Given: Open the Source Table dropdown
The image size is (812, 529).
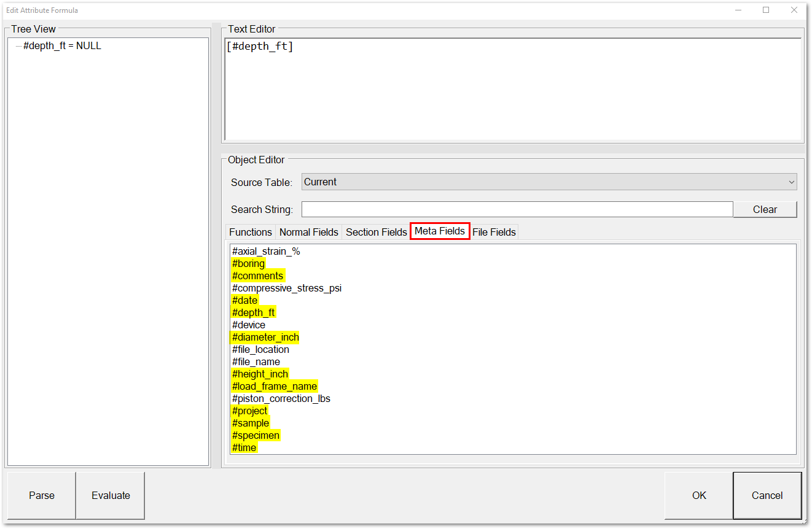Looking at the screenshot, I should pos(788,182).
